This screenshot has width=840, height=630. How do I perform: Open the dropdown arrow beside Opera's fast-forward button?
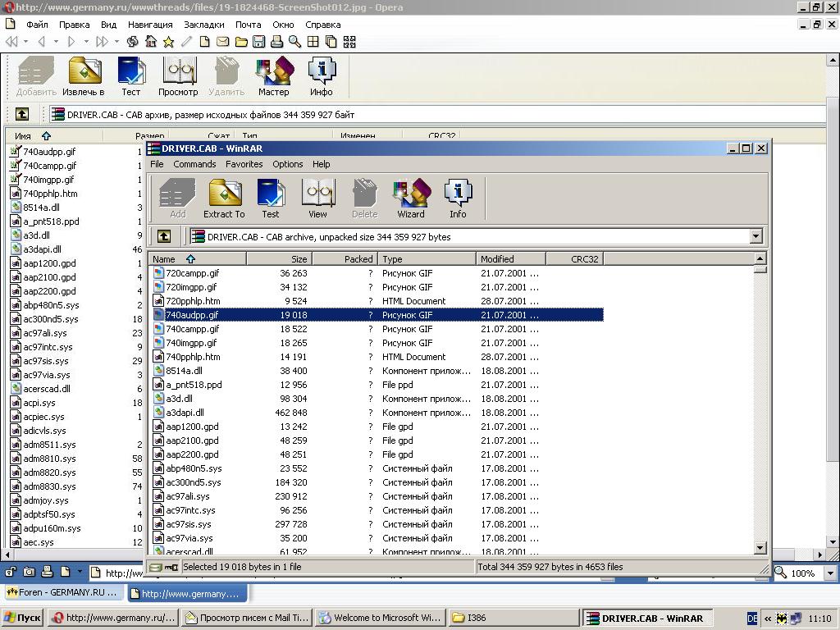point(116,42)
